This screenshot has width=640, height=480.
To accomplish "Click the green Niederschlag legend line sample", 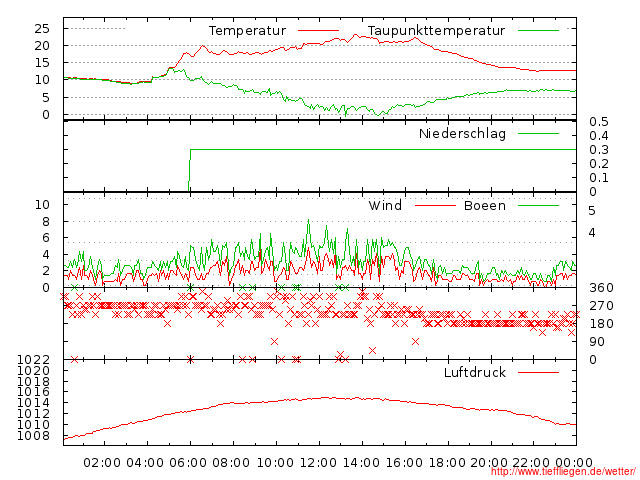I will click(538, 133).
